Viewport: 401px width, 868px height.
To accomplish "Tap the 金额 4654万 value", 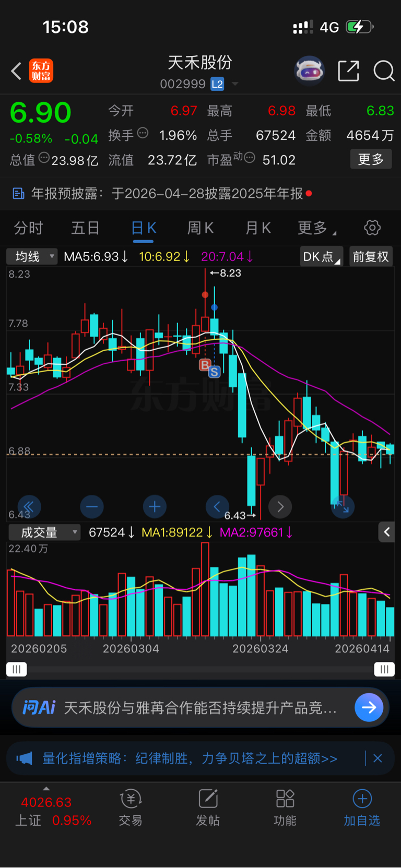I will [x=370, y=136].
